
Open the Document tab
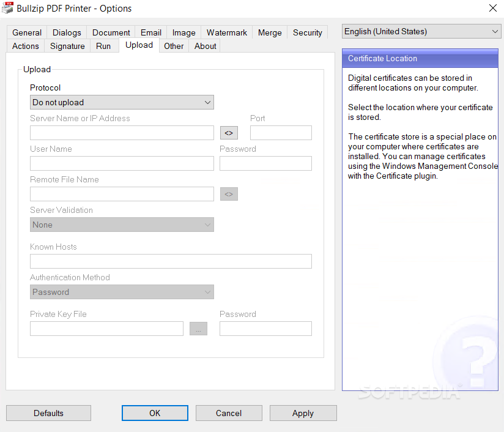tap(111, 32)
